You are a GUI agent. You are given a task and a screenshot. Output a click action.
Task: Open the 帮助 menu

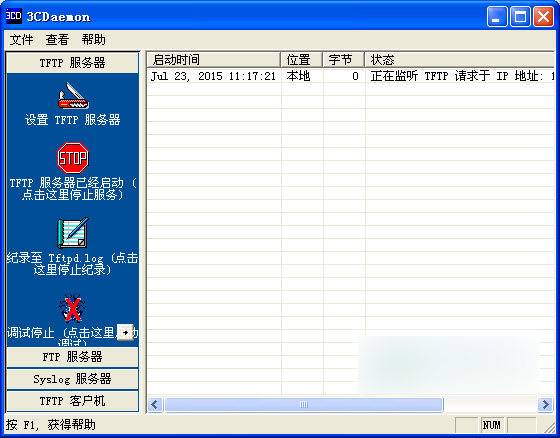pos(94,39)
